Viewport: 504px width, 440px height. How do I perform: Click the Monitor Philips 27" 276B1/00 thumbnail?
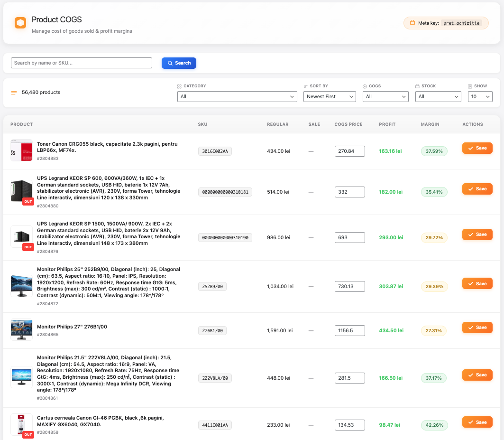(21, 330)
